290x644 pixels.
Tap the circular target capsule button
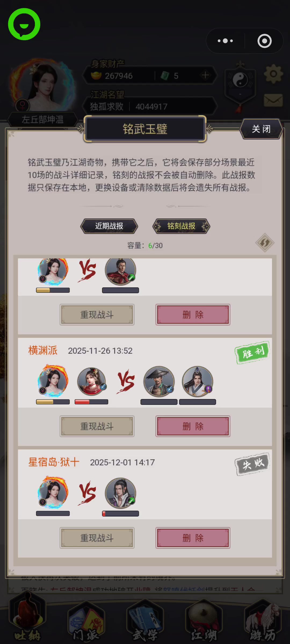click(x=264, y=41)
